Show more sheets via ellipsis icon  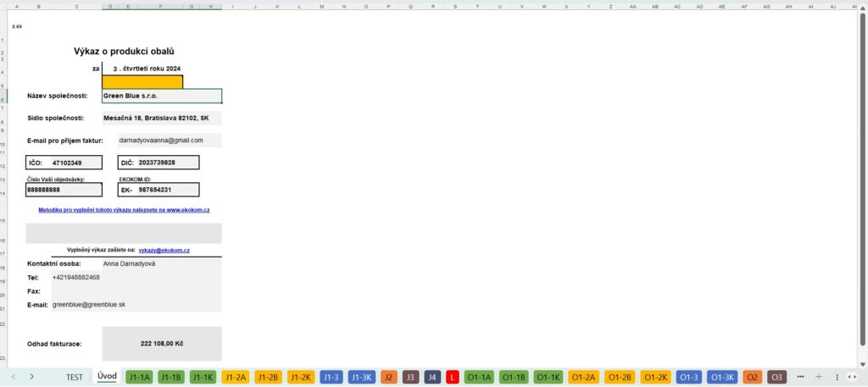801,377
